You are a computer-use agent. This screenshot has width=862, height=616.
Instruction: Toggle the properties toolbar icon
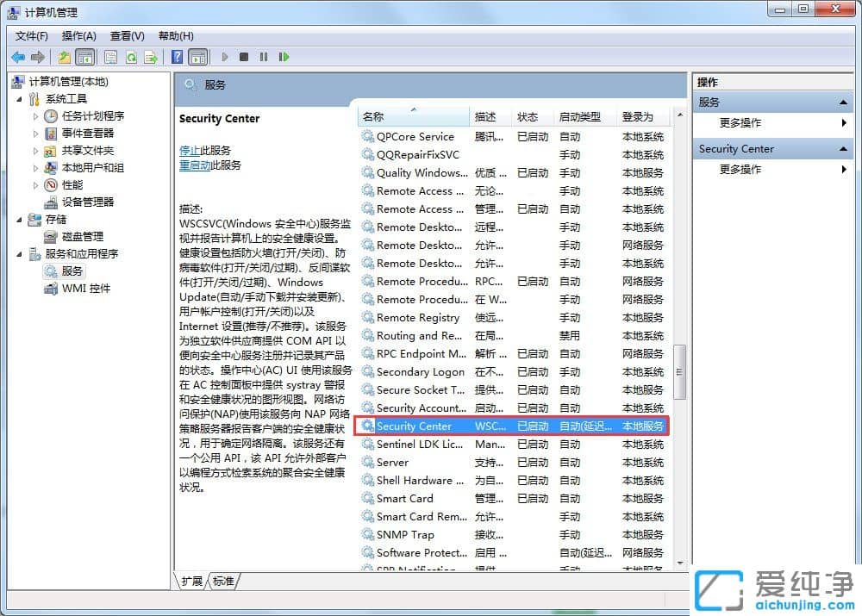coord(111,57)
